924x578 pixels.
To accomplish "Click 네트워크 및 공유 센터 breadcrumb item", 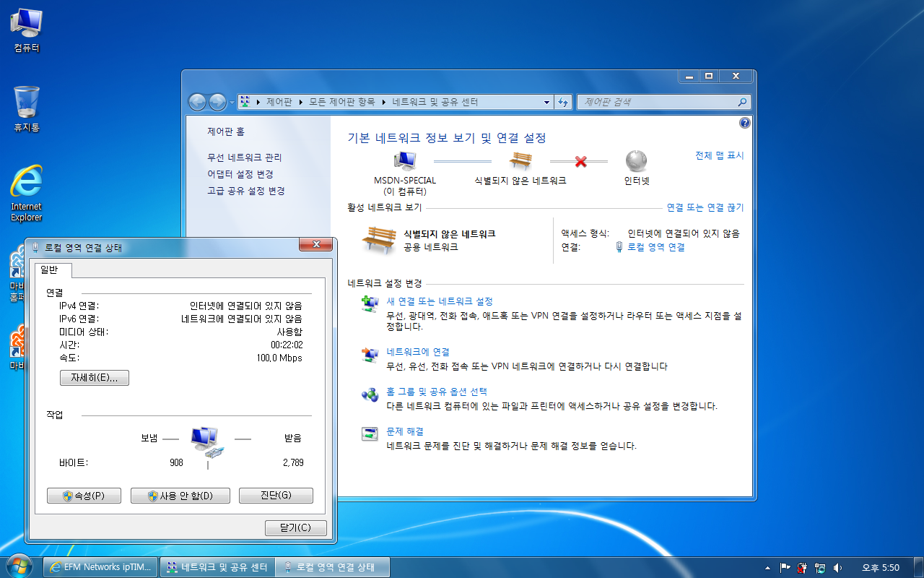I will click(x=435, y=103).
